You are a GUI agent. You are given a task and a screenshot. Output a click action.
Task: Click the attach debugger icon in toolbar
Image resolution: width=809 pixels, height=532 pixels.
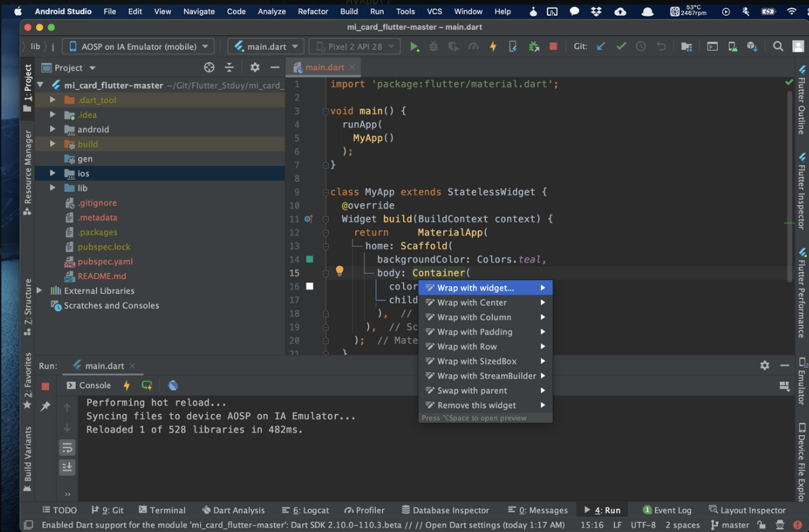pyautogui.click(x=534, y=46)
